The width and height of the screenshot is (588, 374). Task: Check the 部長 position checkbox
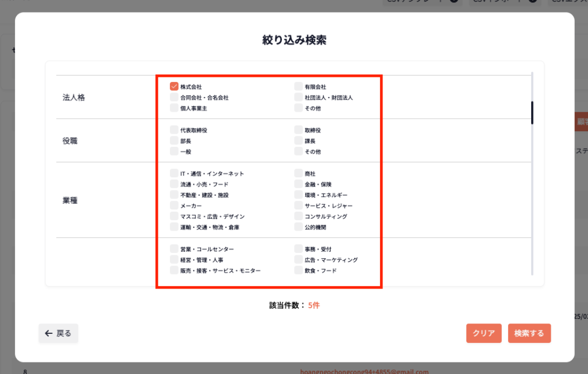point(174,141)
